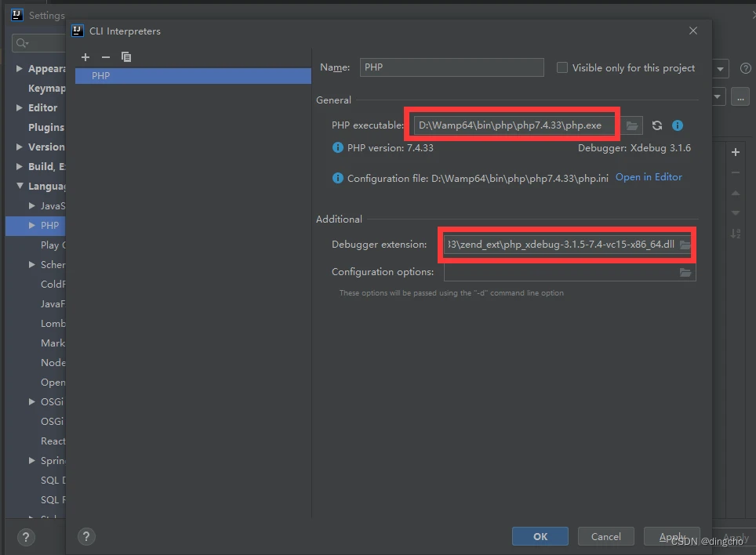The height and width of the screenshot is (555, 756).
Task: Click the sort icon in Settings right panel
Action: tap(736, 234)
